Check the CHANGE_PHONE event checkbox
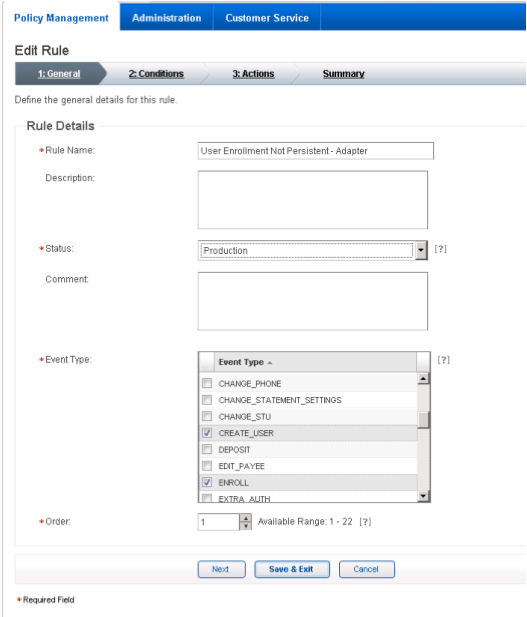527x617 pixels. (207, 383)
